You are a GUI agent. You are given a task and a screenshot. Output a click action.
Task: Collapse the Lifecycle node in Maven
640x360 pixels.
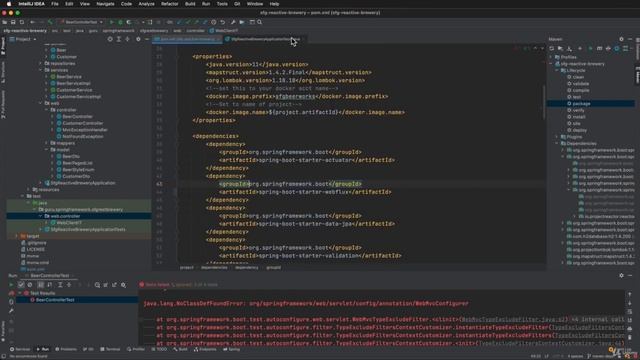557,70
